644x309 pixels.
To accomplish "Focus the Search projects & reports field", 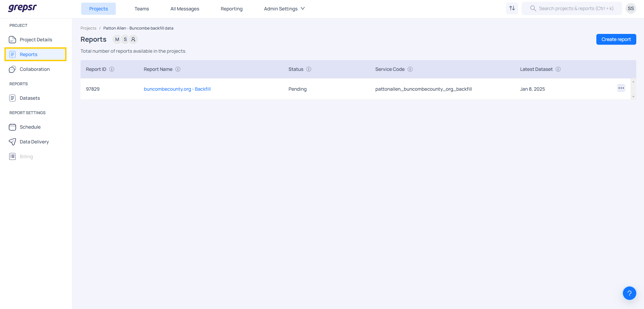I will 576,8.
